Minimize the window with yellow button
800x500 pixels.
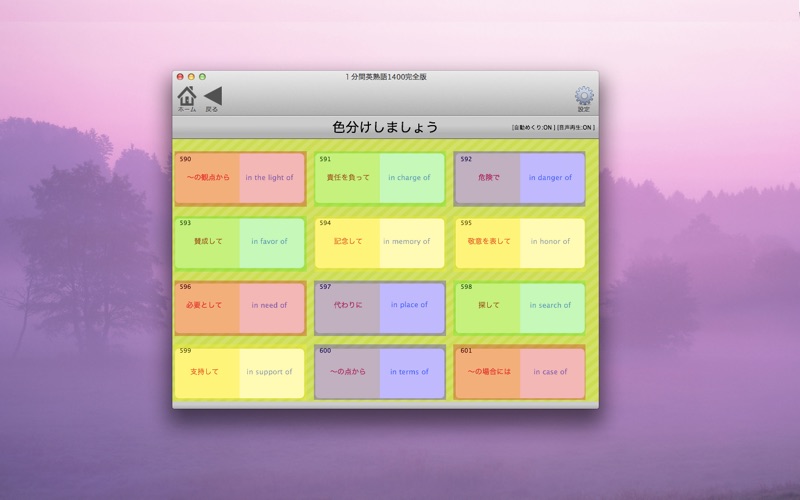point(191,77)
